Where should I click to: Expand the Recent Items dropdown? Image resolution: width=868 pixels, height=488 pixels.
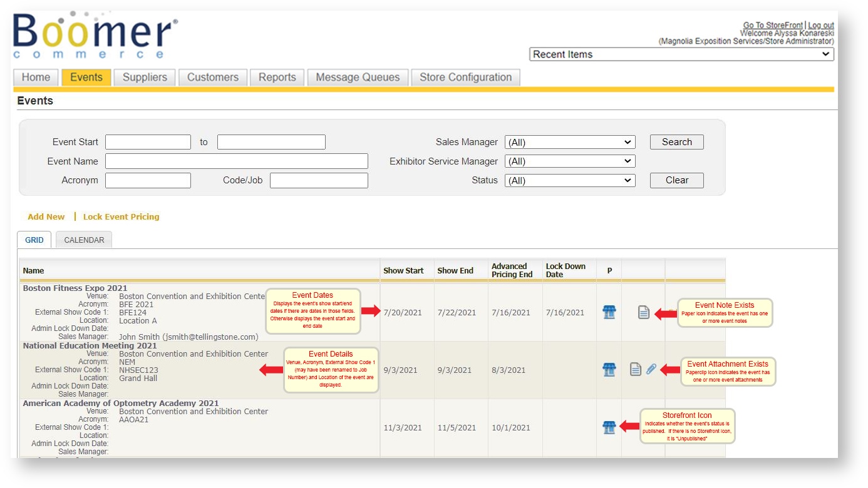pos(681,54)
